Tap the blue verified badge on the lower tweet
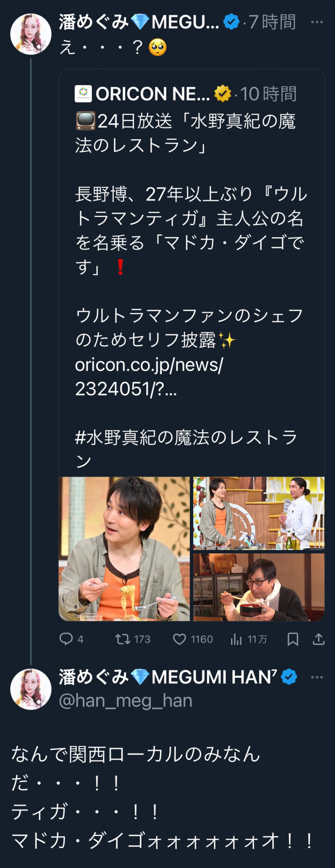Image resolution: width=335 pixels, height=868 pixels. click(289, 677)
